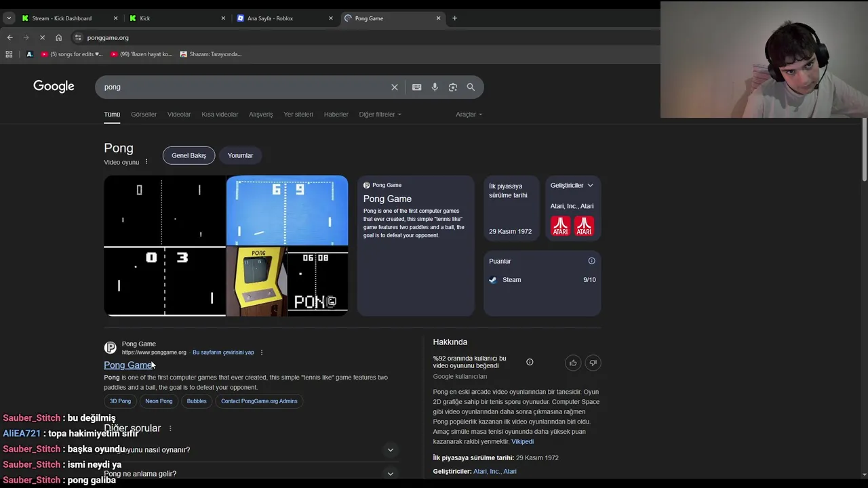This screenshot has width=868, height=488.
Task: Close the Kick tab
Action: click(x=223, y=18)
